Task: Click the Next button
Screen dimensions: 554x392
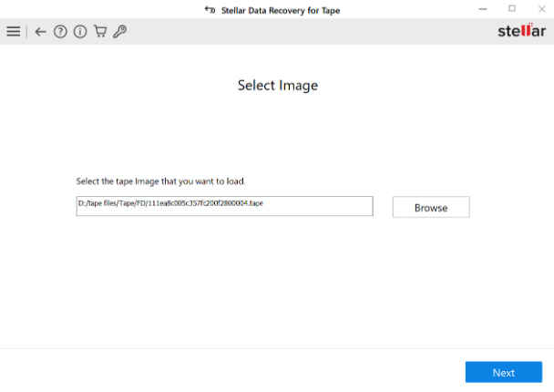Action: coord(504,372)
